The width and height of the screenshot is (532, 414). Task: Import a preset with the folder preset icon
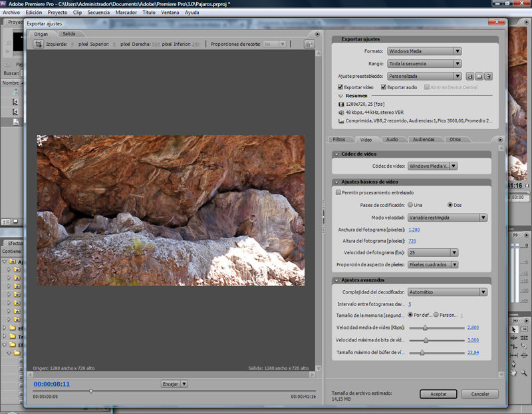(x=479, y=76)
